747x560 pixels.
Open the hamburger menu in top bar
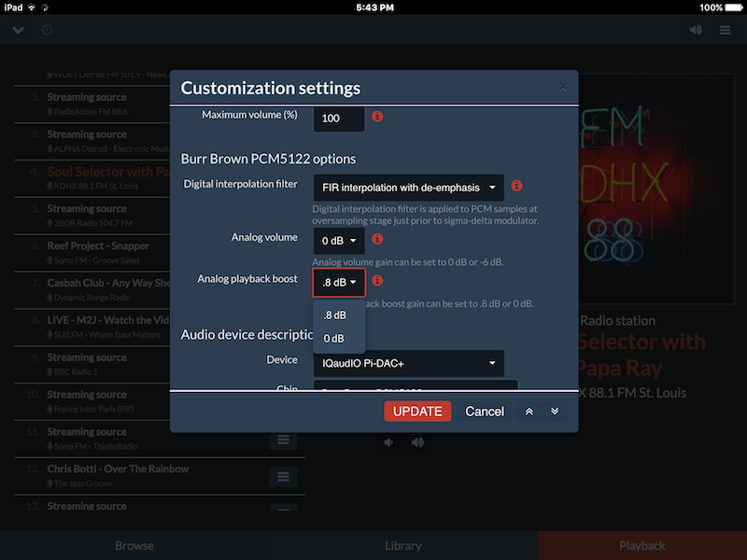(725, 30)
